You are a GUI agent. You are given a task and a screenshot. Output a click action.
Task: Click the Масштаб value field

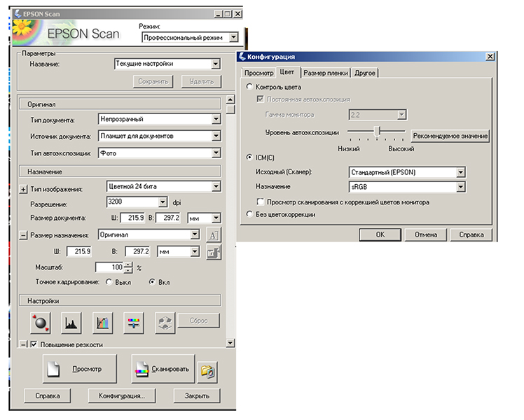(110, 267)
